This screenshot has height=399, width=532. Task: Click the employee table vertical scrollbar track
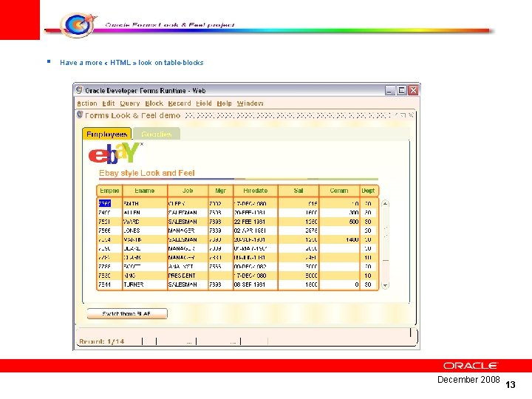(x=385, y=245)
